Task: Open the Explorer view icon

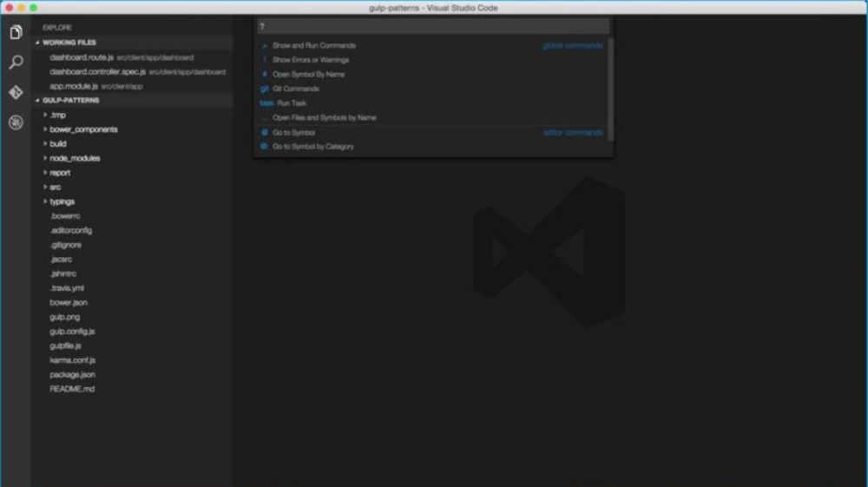Action: coord(16,32)
